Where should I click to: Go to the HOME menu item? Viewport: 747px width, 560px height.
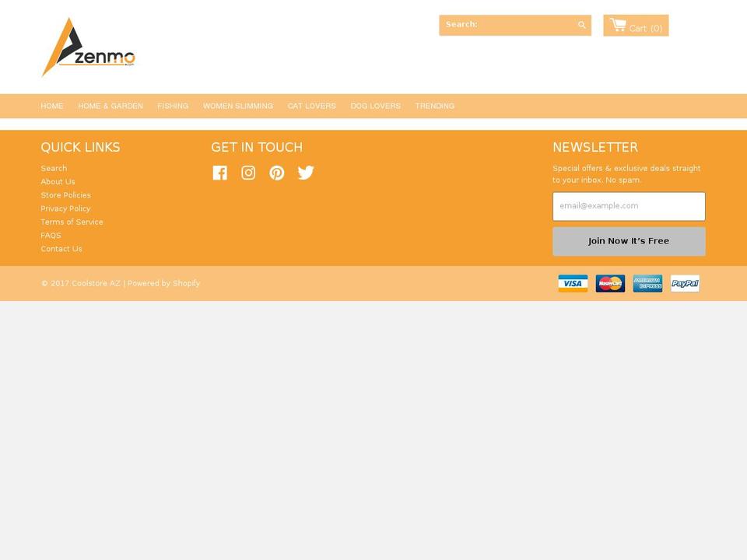[52, 106]
